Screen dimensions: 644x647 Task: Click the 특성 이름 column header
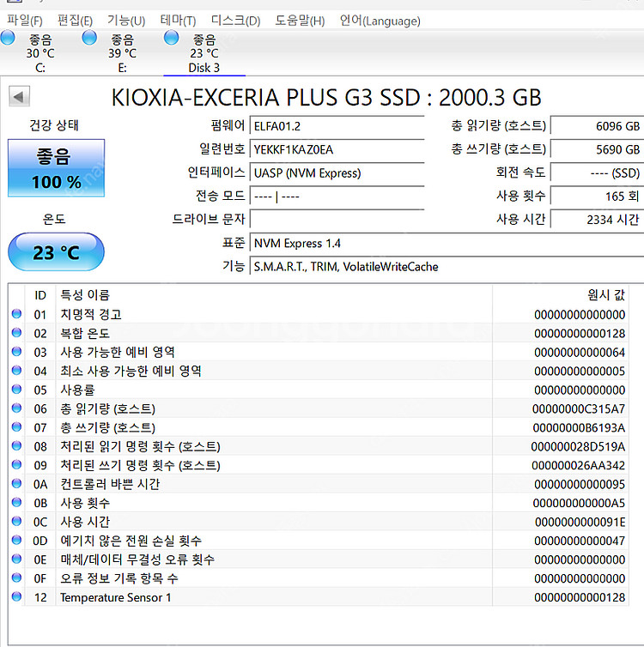coord(274,295)
